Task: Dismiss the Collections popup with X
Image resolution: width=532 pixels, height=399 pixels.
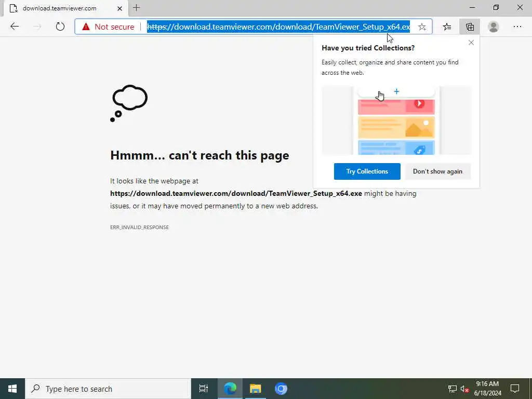Action: click(471, 43)
